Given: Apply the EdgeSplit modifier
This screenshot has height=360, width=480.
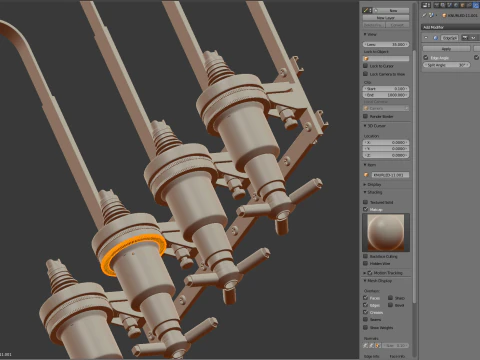Looking at the screenshot, I should click(446, 49).
